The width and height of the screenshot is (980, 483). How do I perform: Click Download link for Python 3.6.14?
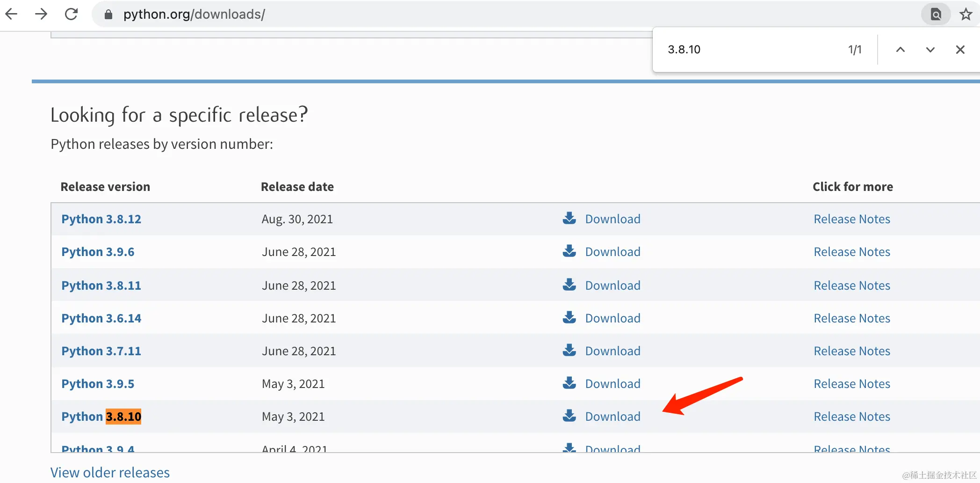click(x=612, y=318)
